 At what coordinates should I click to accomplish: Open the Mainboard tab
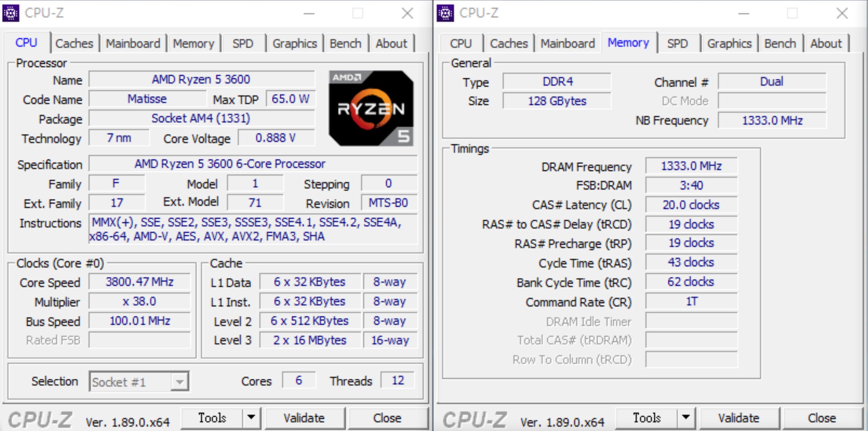[134, 43]
